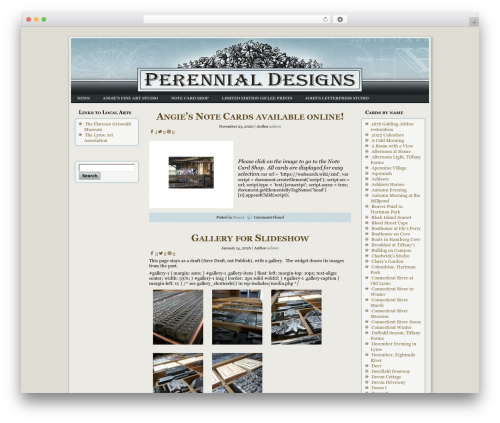Open Beaver Pond in Hartman Park link
This screenshot has width=500, height=423.
[x=387, y=209]
